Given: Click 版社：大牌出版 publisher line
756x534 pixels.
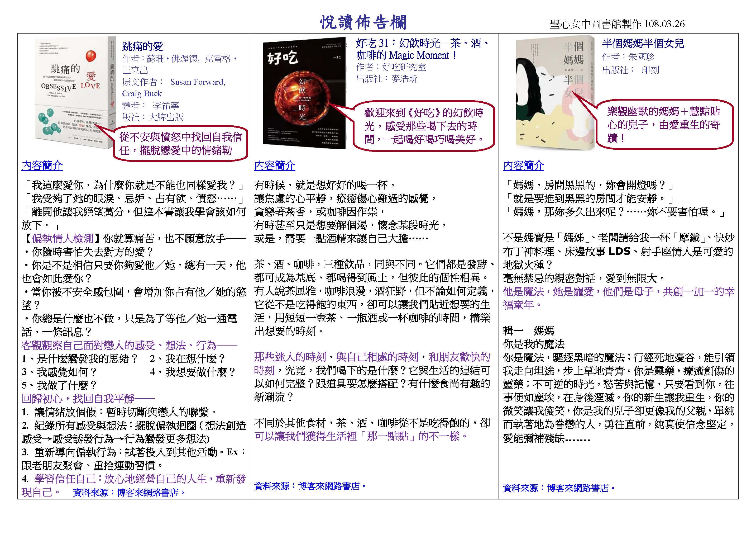Looking at the screenshot, I should pos(153,117).
